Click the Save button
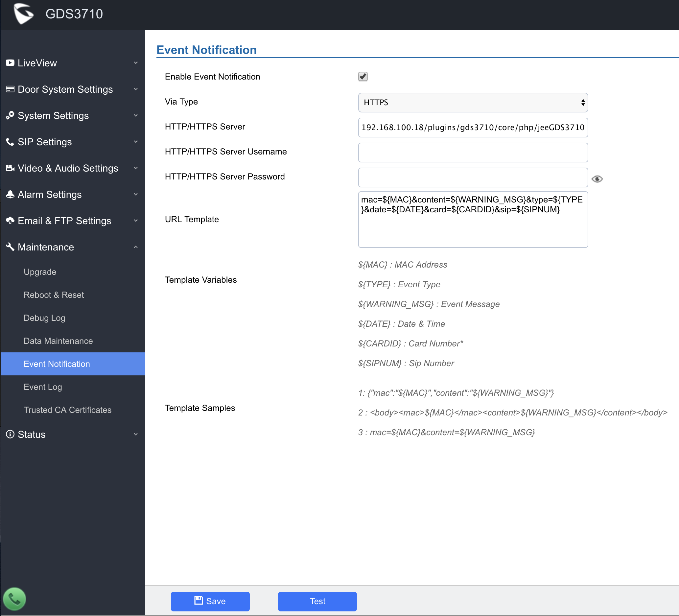The height and width of the screenshot is (616, 679). click(x=210, y=601)
